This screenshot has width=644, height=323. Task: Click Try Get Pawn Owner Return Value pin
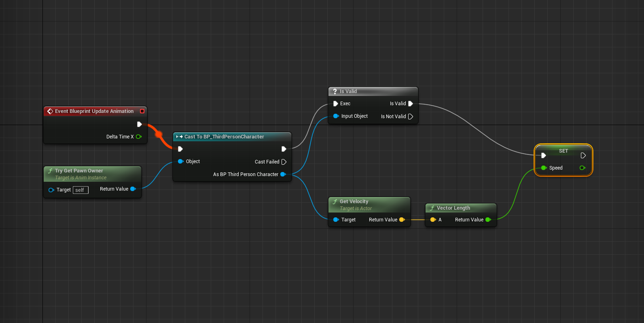tap(133, 189)
